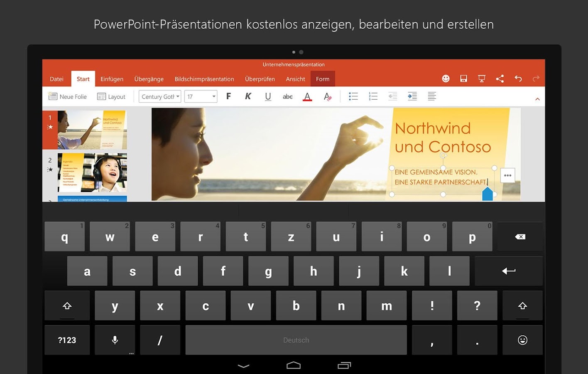Start the slideshow presentation

click(x=481, y=78)
